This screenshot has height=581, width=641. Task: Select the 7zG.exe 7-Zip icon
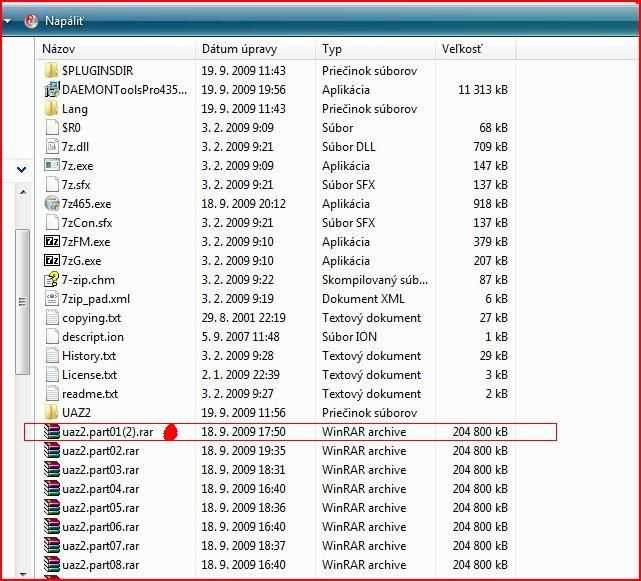52,260
